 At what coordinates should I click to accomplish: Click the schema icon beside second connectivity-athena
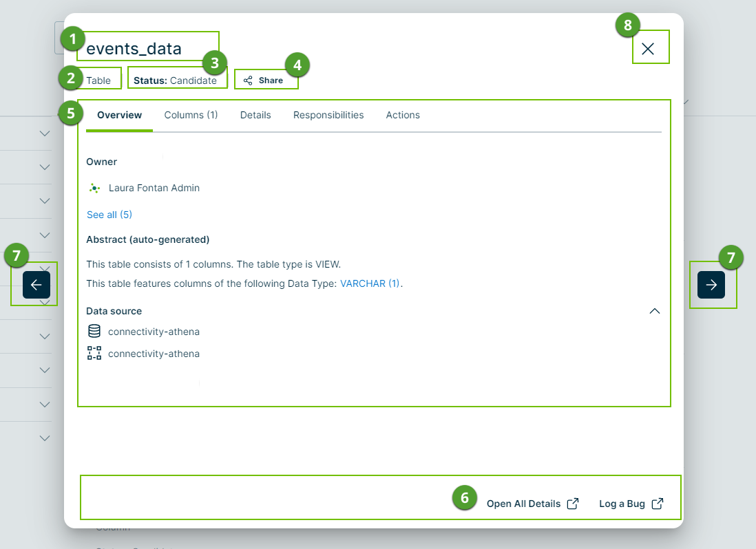pyautogui.click(x=94, y=354)
